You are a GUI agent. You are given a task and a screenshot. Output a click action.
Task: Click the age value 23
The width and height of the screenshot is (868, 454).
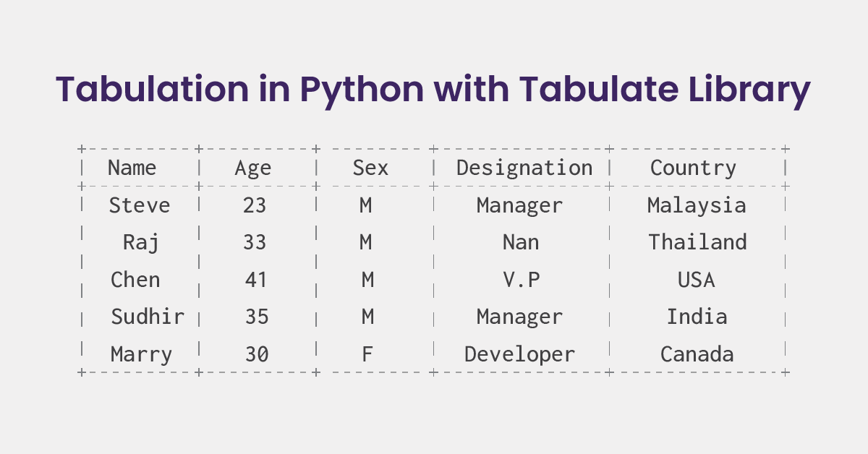[255, 205]
